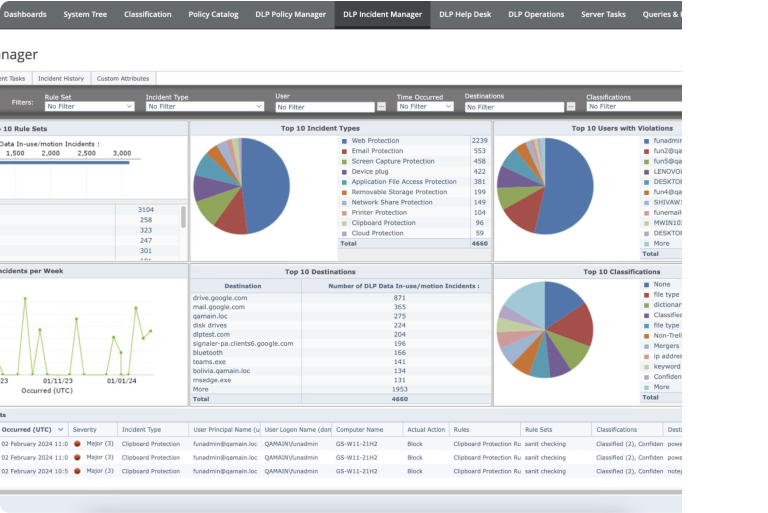Select drive.google.com destination row

[x=341, y=297]
